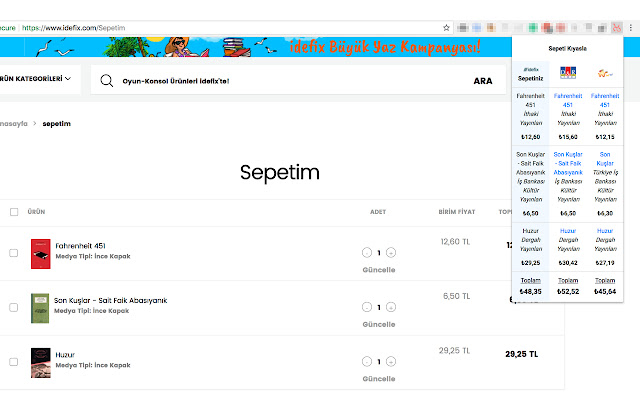Click the ₺48,35 Toplam in popup
The height and width of the screenshot is (400, 640).
531,291
